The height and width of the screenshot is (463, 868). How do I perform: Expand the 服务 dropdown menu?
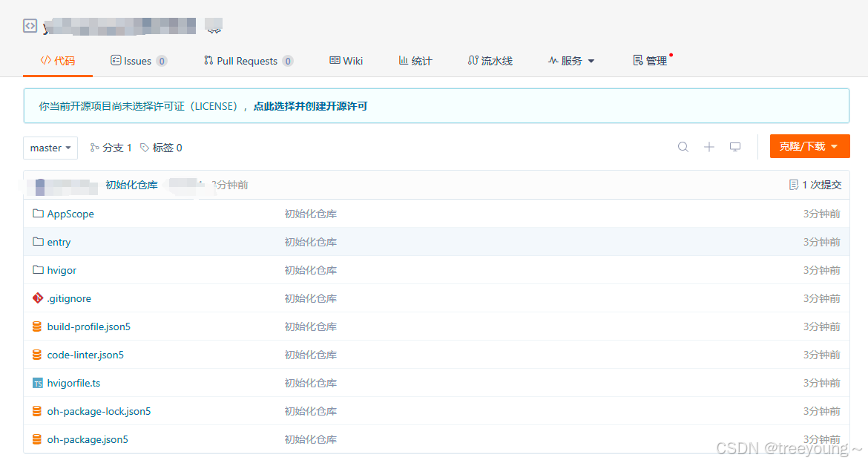click(571, 61)
